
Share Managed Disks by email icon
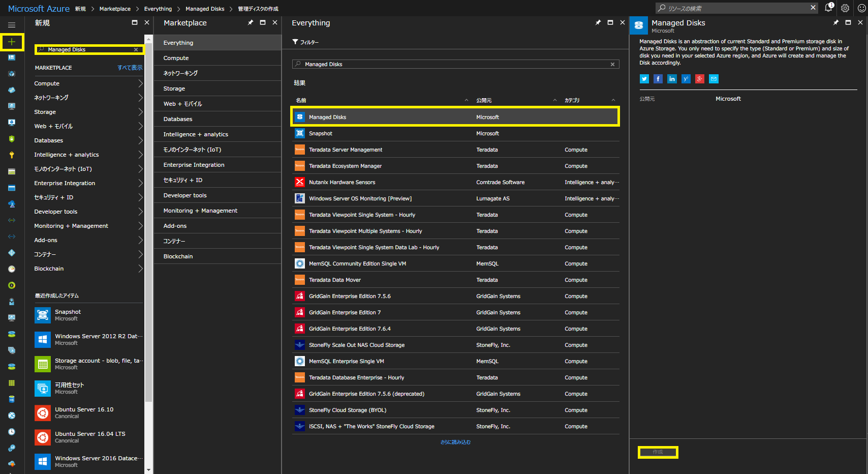tap(714, 79)
